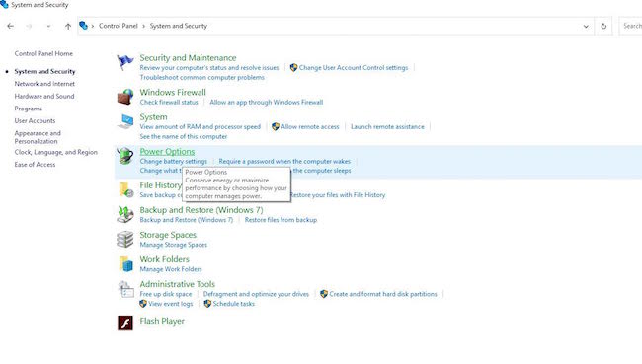Click Free up disk space
This screenshot has width=642, height=364.
pyautogui.click(x=166, y=294)
